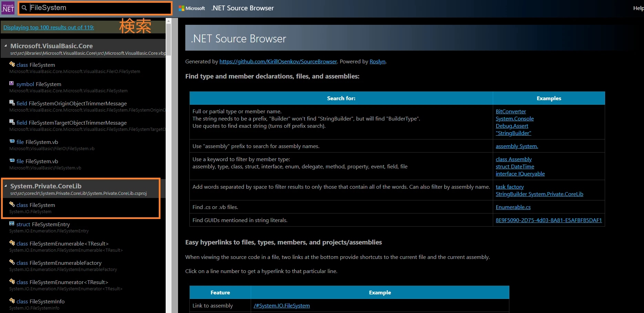Open the GUID 8E9F5090 example link
Viewport: 644px width, 313px height.
(x=549, y=220)
